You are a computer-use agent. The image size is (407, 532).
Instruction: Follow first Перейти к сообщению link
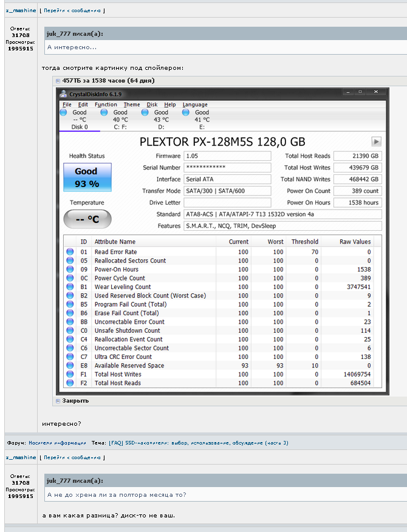click(72, 10)
